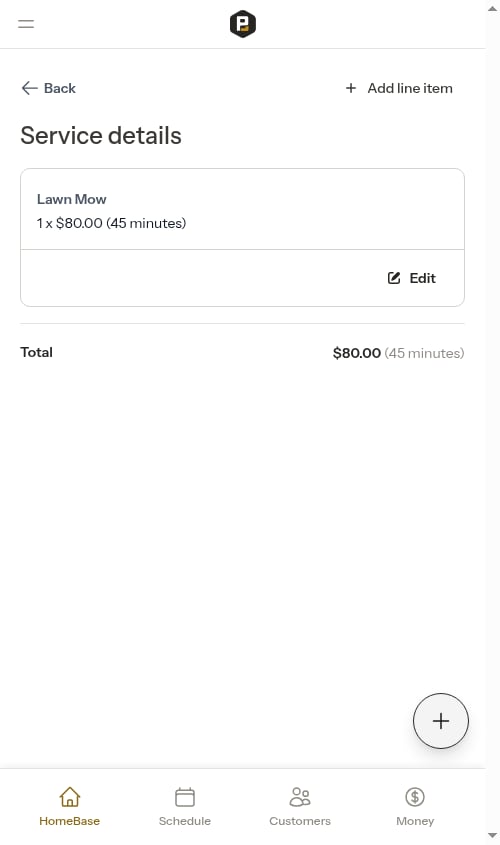Click the scrollbar up arrow
500x845 pixels.
point(492,8)
